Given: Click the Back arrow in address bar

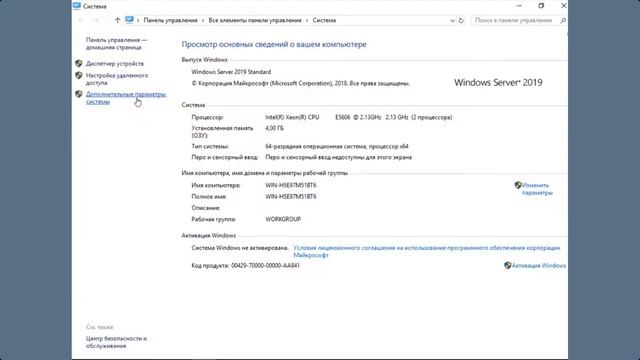Looking at the screenshot, I should tap(81, 20).
